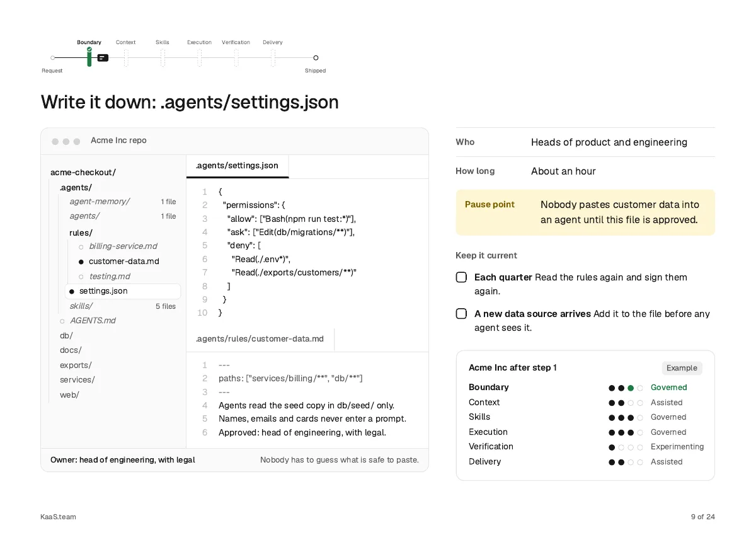Click the hollow dot icon beside billing-service.md
This screenshot has width=756, height=535.
[81, 247]
